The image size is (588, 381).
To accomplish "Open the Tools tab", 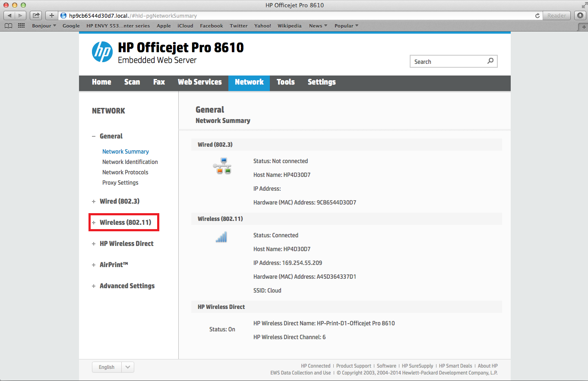I will click(x=286, y=82).
